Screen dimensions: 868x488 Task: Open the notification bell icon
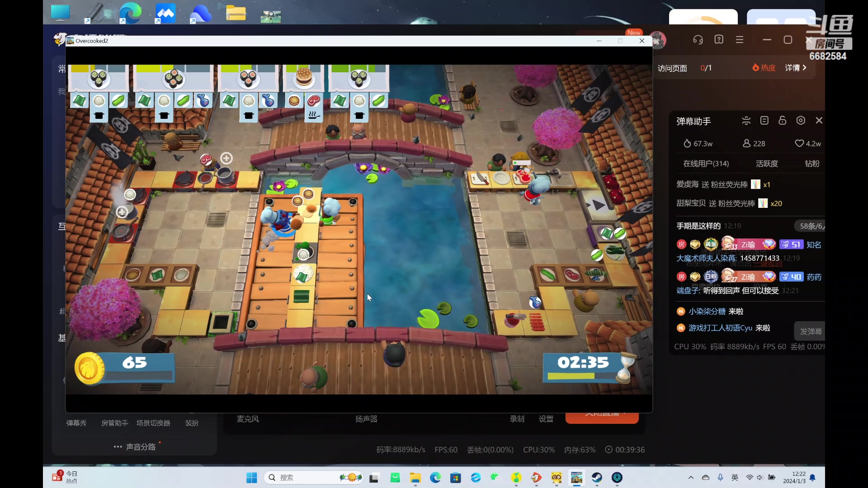tap(812, 478)
